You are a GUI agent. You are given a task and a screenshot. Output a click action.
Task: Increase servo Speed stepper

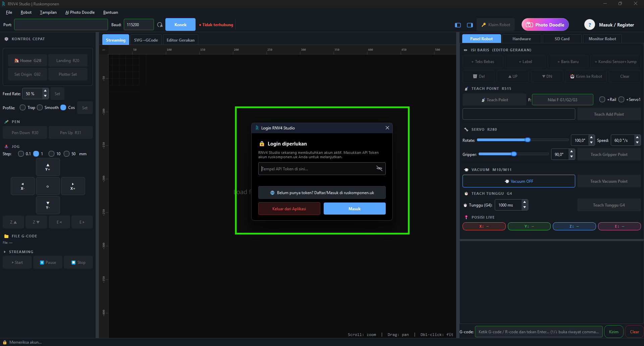point(637,138)
